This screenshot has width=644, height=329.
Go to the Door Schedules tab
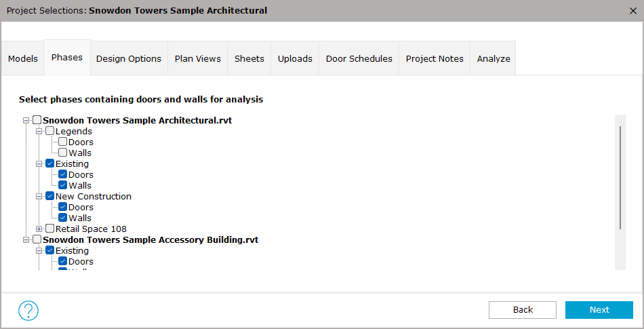[359, 58]
